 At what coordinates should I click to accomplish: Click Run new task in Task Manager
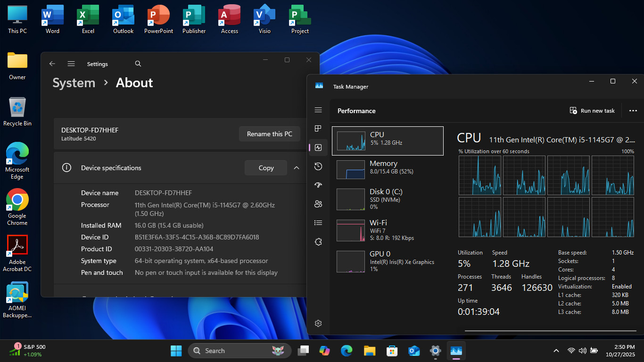pos(592,111)
